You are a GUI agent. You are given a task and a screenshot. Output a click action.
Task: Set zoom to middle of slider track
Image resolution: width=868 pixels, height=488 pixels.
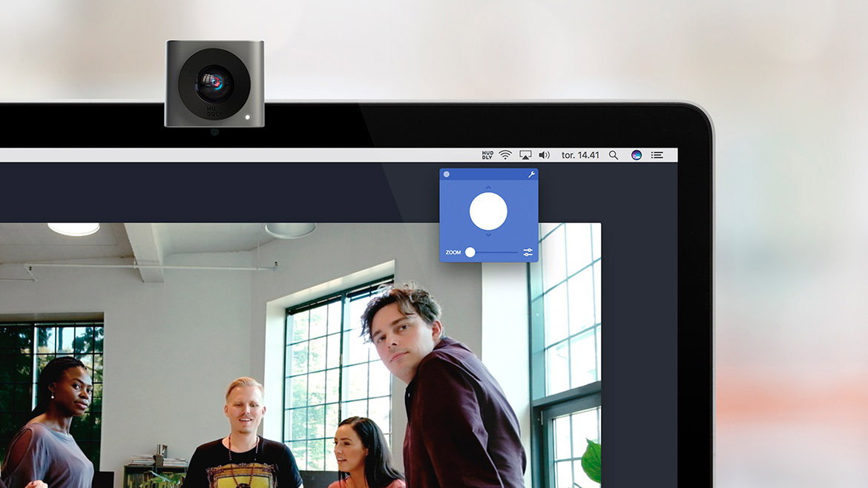[x=492, y=252]
